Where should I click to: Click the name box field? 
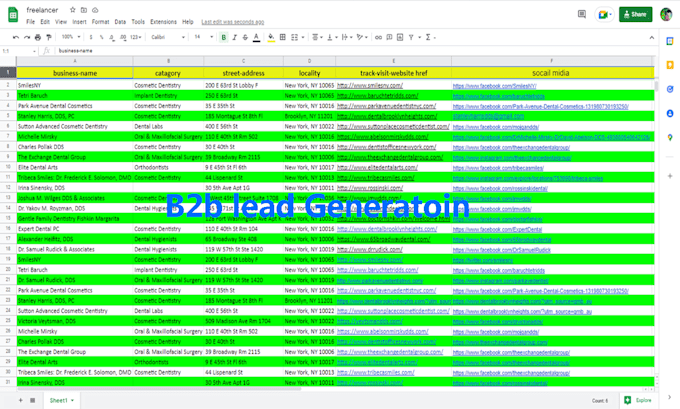19,51
